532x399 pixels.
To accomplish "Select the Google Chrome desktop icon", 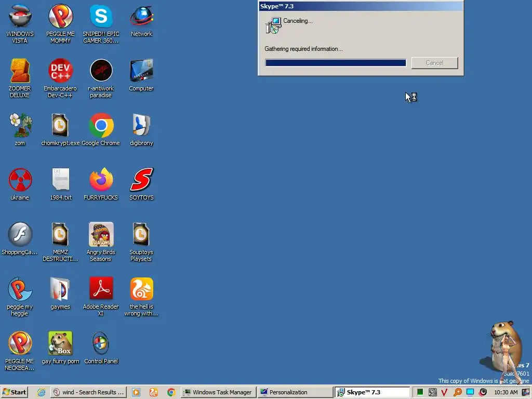I will click(x=101, y=129).
